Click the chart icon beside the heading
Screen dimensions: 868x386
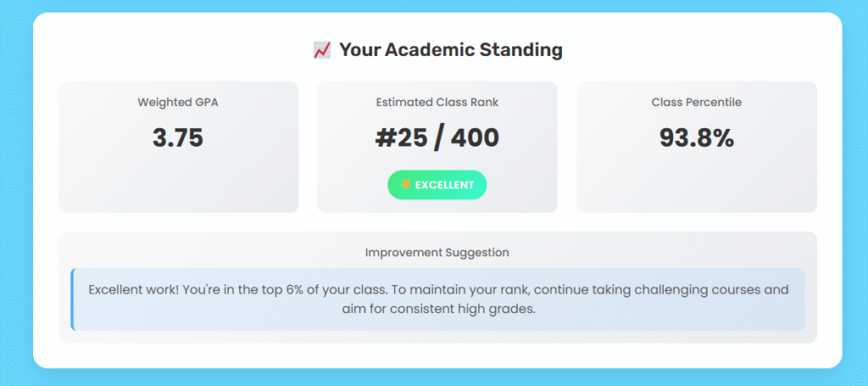321,51
